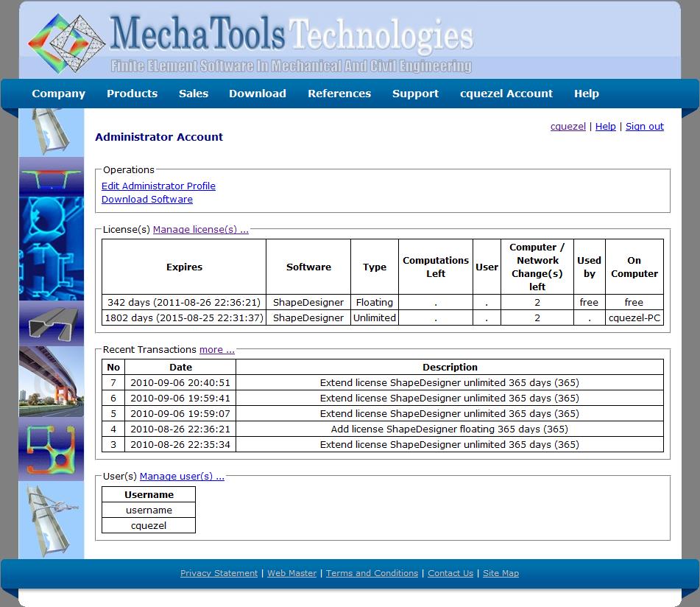Click the Help link near Sign out

(x=605, y=127)
